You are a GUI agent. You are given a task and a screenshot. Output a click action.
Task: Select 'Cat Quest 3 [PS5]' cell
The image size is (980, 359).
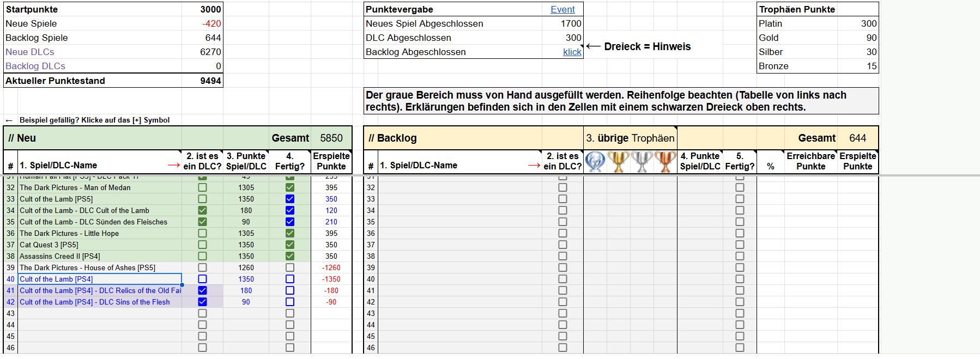point(100,245)
